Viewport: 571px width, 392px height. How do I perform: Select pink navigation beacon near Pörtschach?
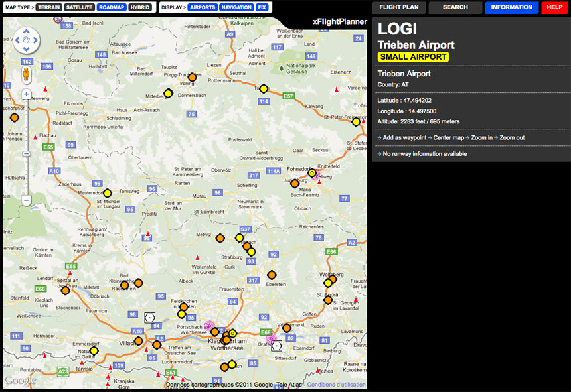coord(209,326)
